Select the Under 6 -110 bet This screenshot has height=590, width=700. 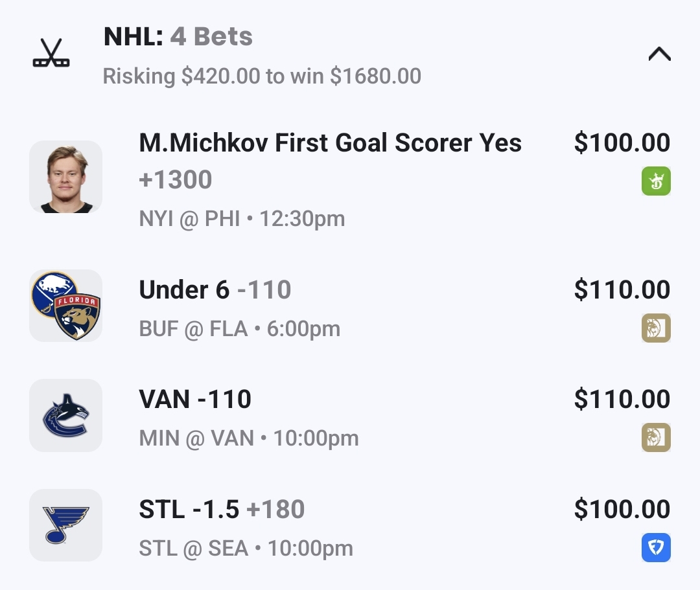tap(215, 290)
